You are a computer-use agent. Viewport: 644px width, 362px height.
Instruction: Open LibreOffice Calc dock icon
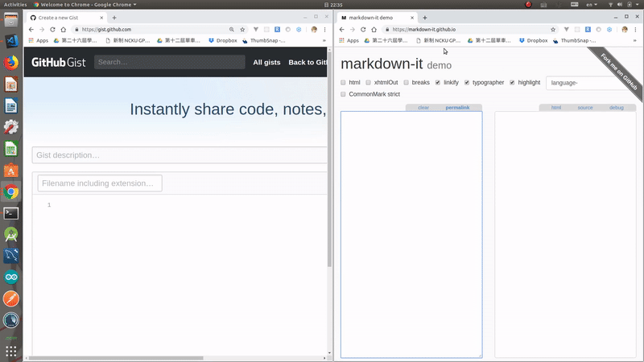click(x=11, y=149)
